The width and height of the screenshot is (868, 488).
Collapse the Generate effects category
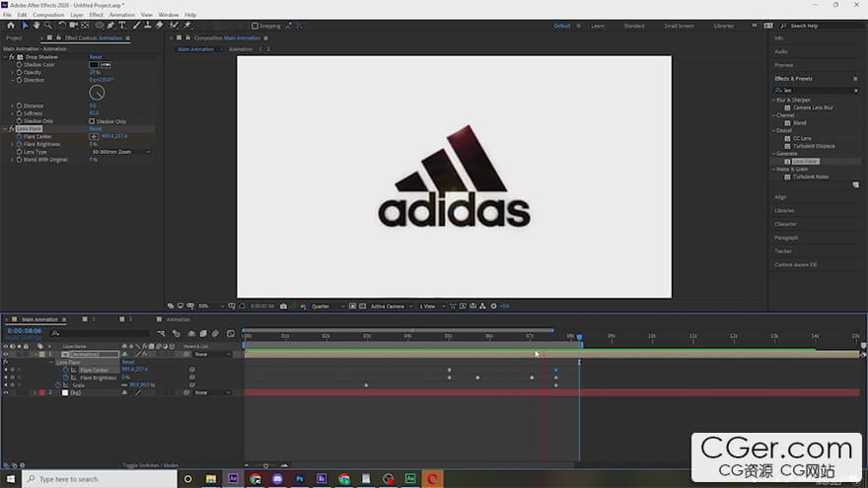774,154
